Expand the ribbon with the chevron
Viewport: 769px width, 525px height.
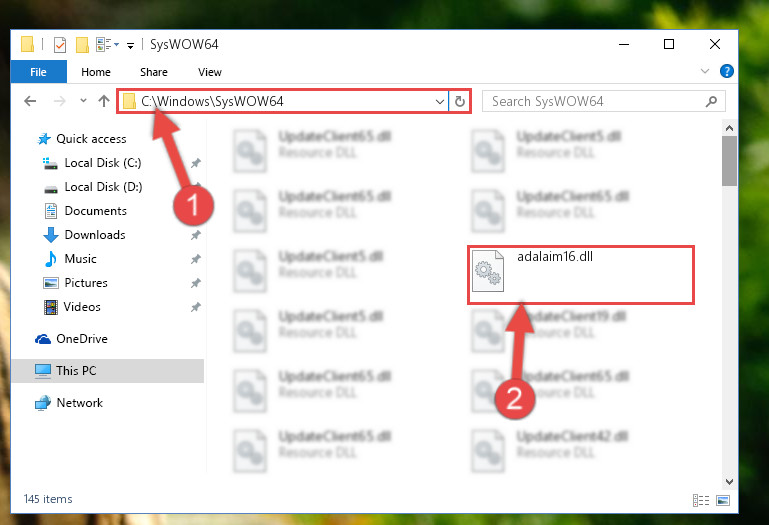[x=705, y=72]
